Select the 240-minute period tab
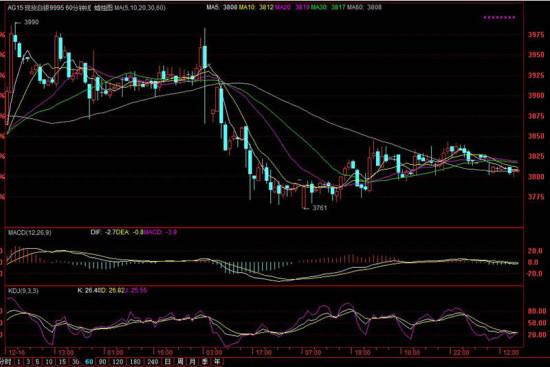The image size is (550, 367). (x=153, y=362)
